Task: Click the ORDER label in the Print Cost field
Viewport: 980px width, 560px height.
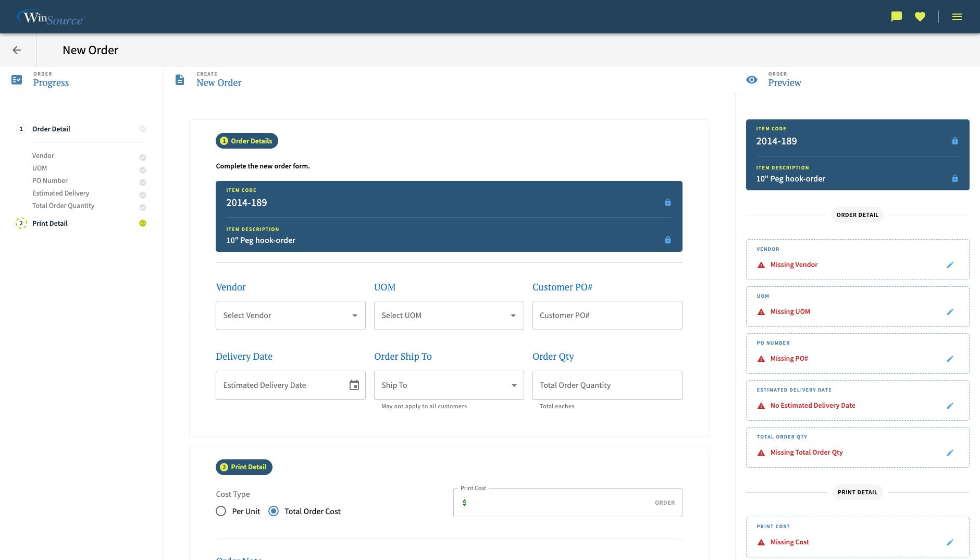Action: pos(664,502)
